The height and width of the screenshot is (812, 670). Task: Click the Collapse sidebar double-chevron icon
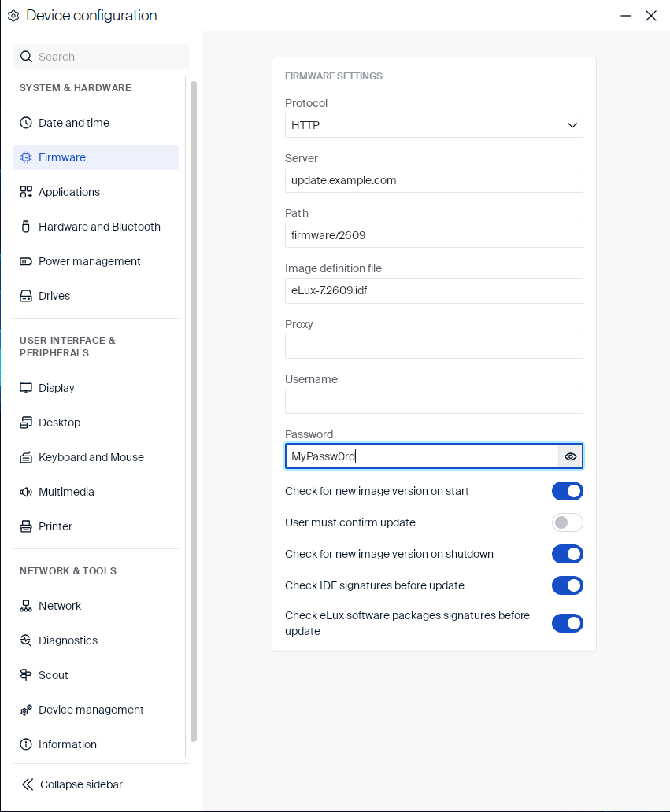[x=28, y=784]
